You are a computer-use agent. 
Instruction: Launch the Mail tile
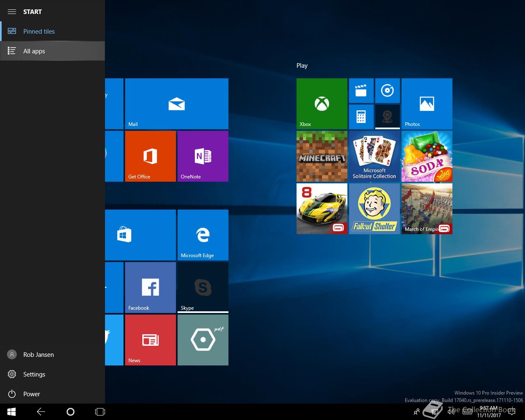point(177,104)
